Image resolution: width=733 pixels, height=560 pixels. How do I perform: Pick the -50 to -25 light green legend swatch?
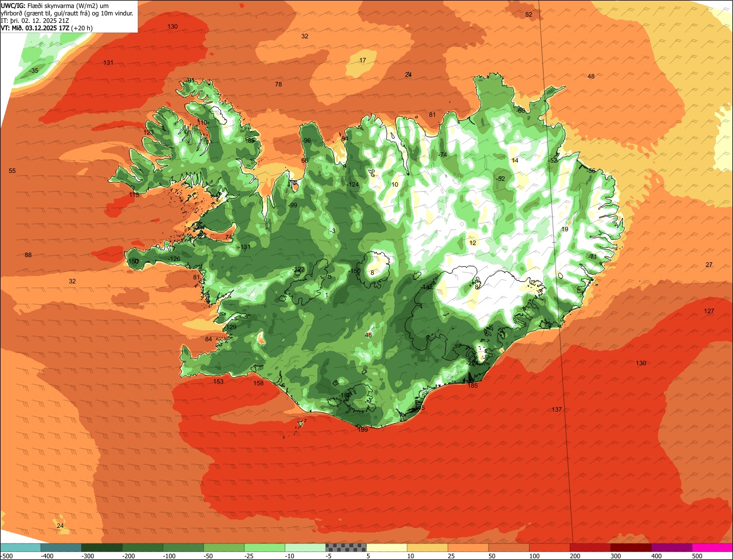point(224,547)
